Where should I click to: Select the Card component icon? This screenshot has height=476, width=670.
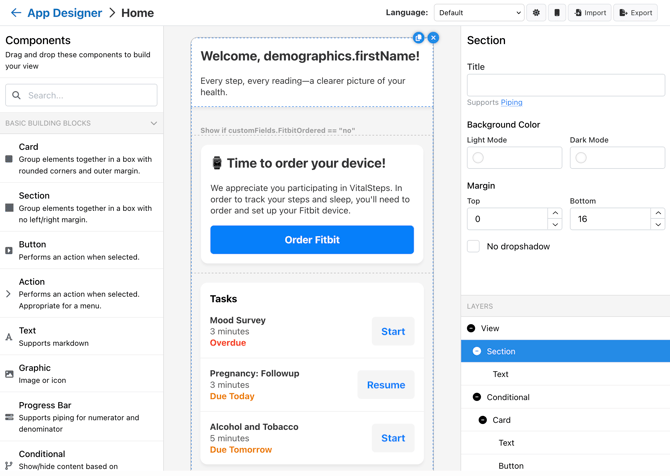coord(9,159)
